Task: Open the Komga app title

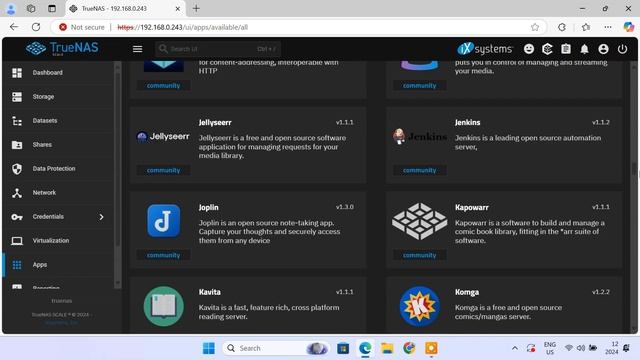Action: tap(467, 292)
